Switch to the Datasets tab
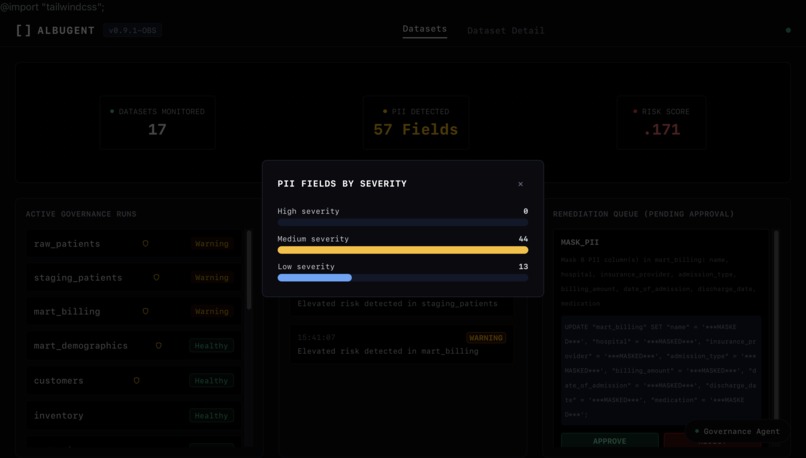 click(x=425, y=29)
